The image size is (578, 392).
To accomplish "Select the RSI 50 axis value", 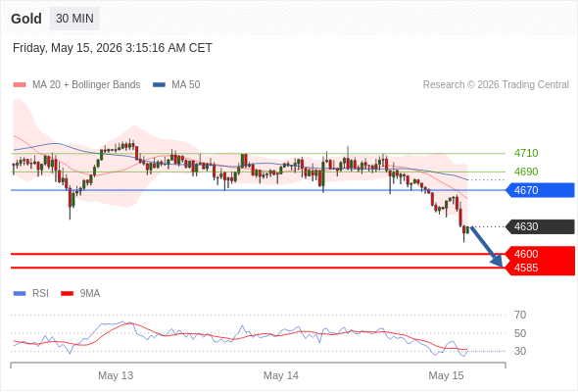I will [520, 333].
